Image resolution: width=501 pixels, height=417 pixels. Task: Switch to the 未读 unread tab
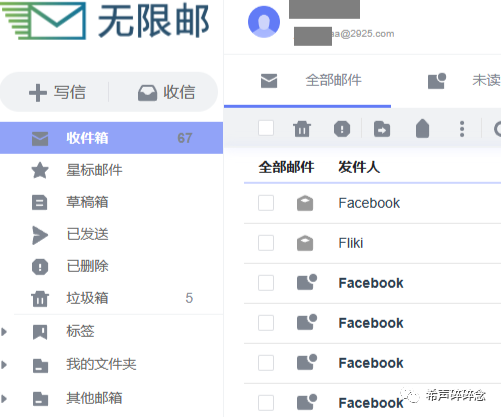487,80
